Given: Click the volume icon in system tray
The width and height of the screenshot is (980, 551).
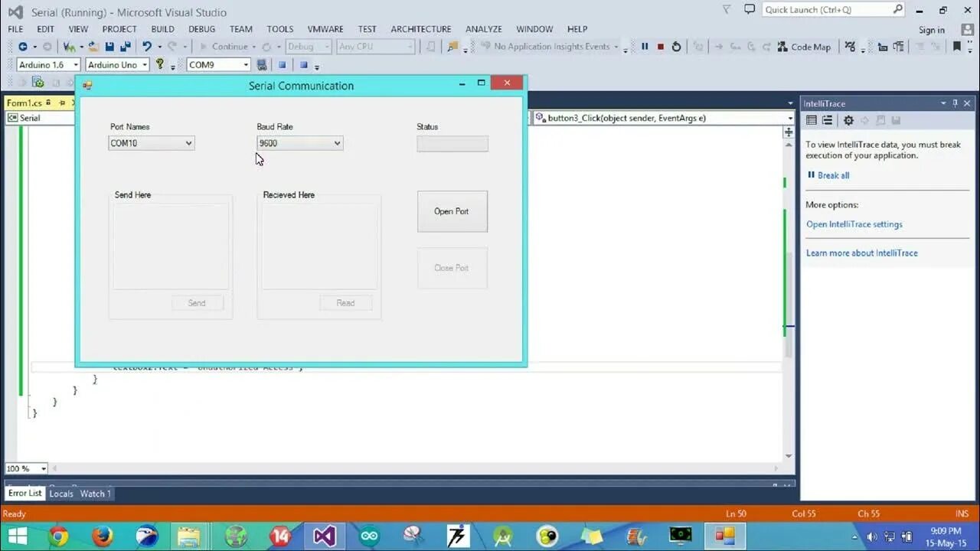Looking at the screenshot, I should (x=872, y=536).
